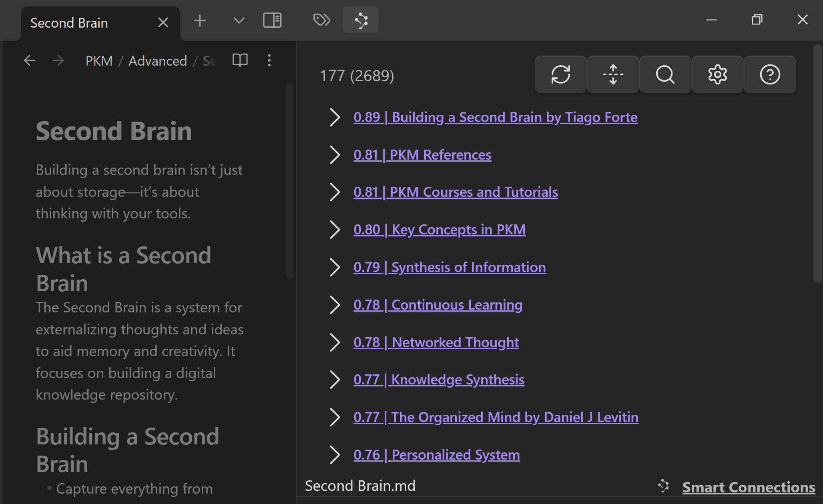823x504 pixels.
Task: Expand the PKM References result
Action: point(334,155)
